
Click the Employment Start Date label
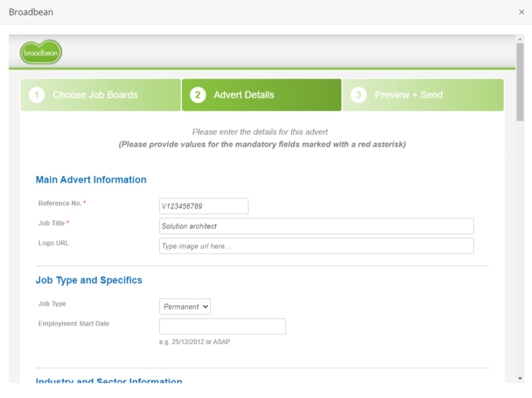pyautogui.click(x=73, y=323)
